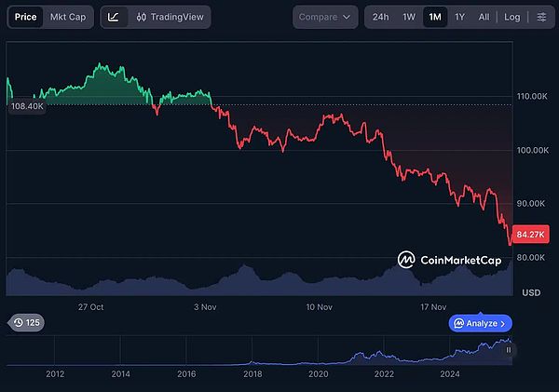The height and width of the screenshot is (392, 559).
Task: Click the red 84.27K current price tag
Action: coord(530,234)
